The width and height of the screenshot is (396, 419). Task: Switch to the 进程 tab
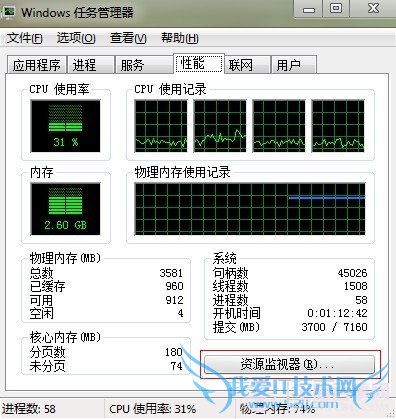tap(90, 65)
